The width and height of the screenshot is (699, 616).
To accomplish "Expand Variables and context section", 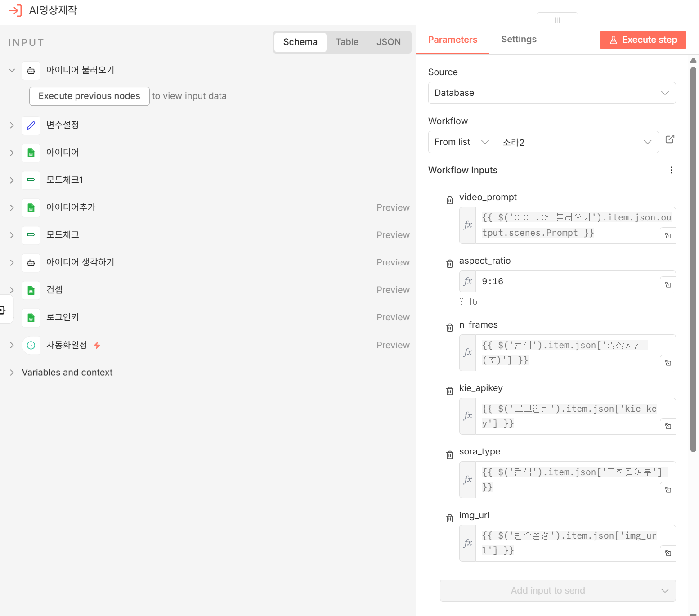I will (12, 373).
